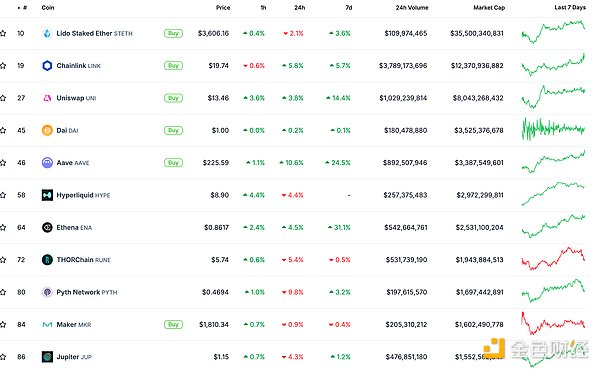Sort by the Market Cap column
Viewport: 600px width, 370px height.
[489, 7]
